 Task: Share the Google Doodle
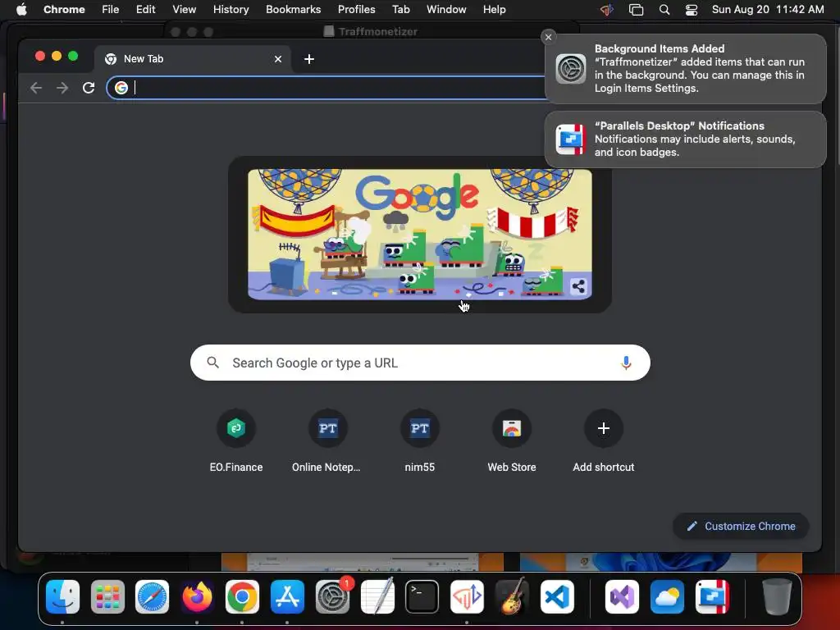point(578,286)
